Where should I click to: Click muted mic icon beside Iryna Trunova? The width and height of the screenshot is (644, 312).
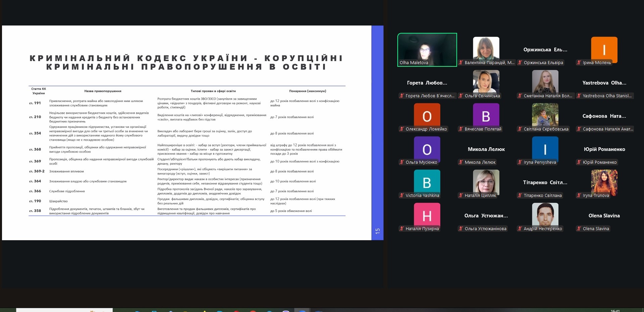(579, 196)
